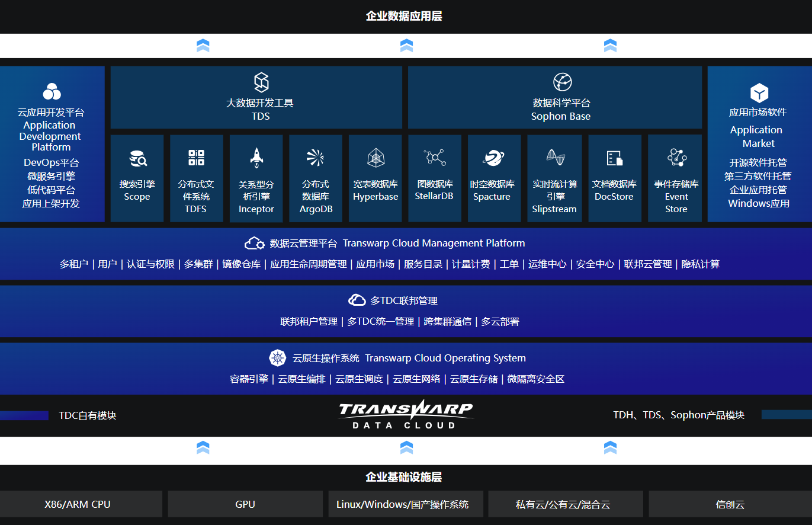Screen dimensions: 812x525
Task: Click the Scope search engine icon
Action: 137,158
